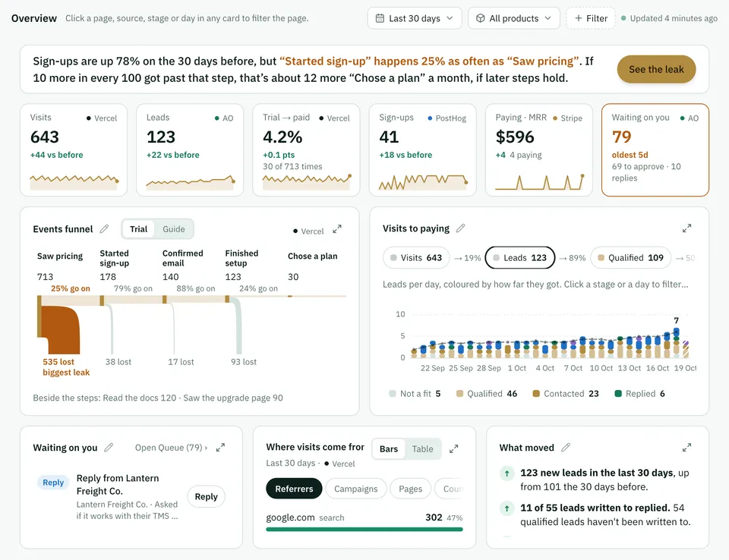
Task: Expand the Waiting on you bottom card
Action: pos(220,447)
